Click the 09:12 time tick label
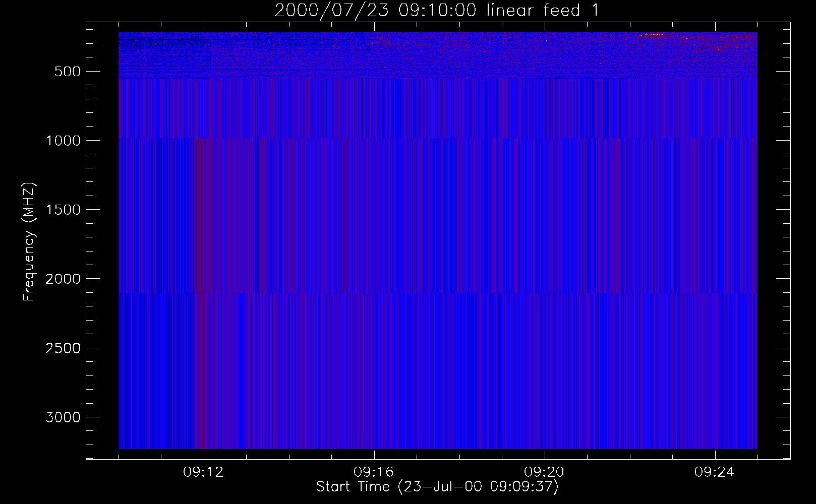 click(203, 472)
